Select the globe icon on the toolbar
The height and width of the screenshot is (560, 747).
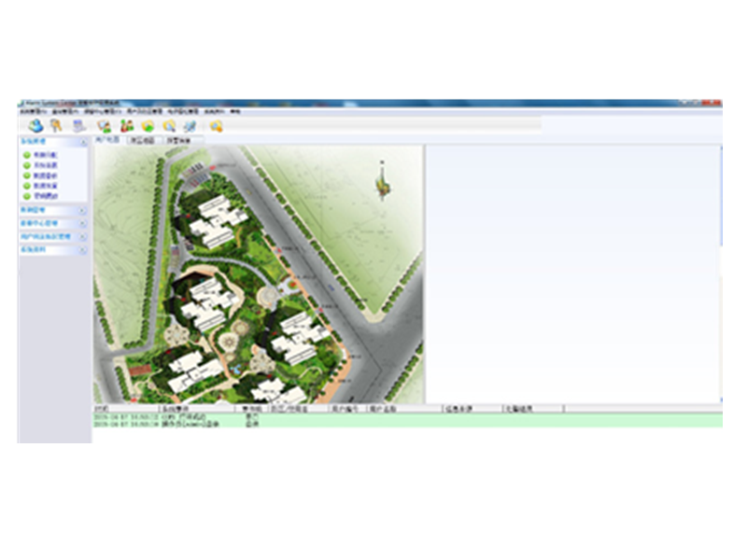coord(36,124)
